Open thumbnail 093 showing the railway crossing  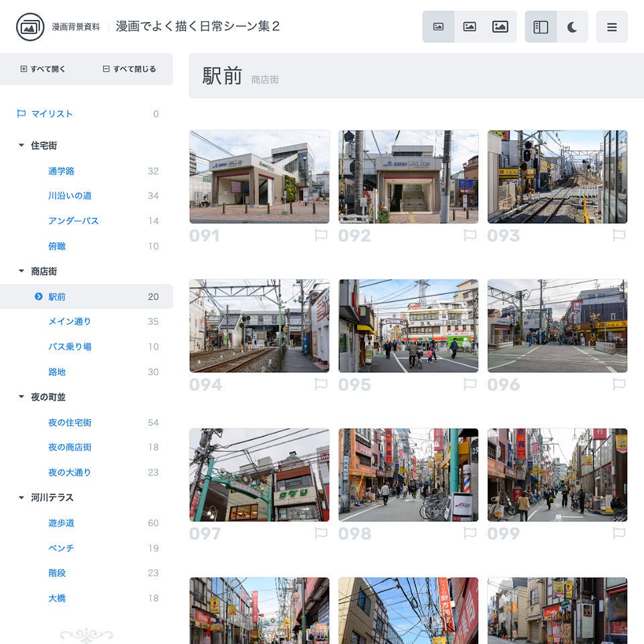click(557, 176)
